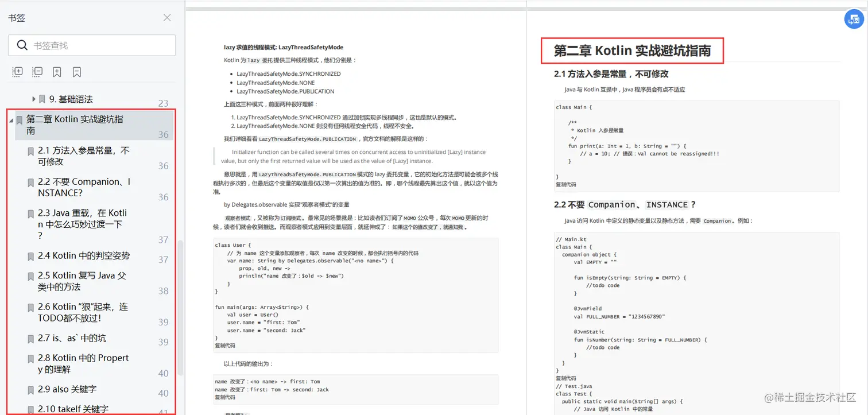Click the @JvmField annotation in Main.kt code
Screen dimensions: 868x415
coord(587,309)
